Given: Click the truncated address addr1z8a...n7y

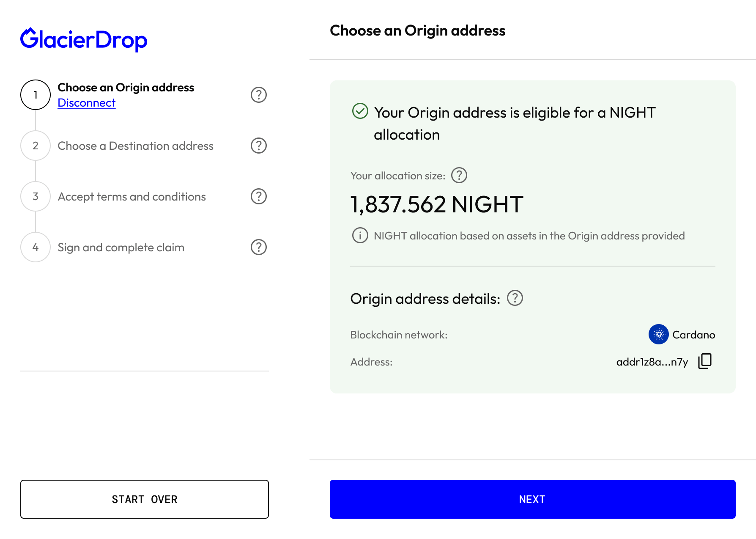Looking at the screenshot, I should [652, 362].
